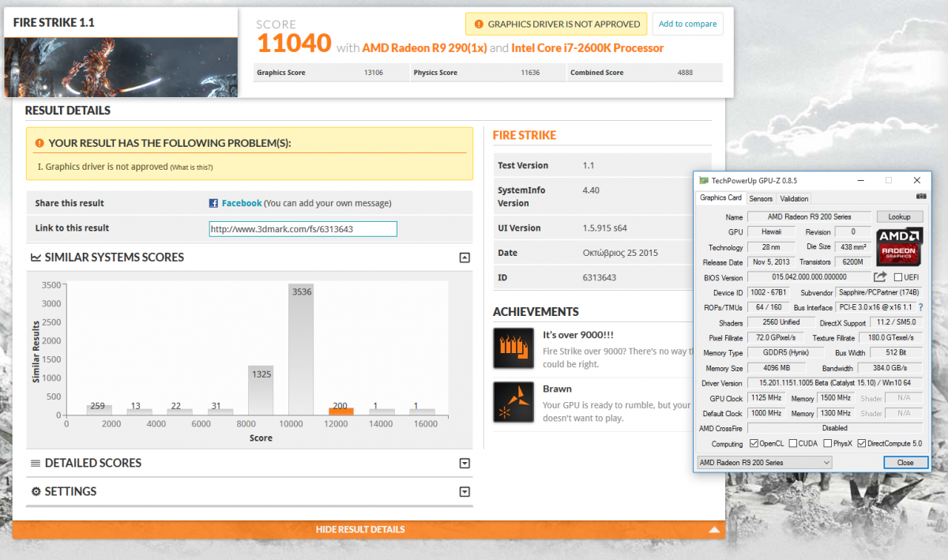Click the Memory Type GDDR5 (Hynix) value
The image size is (948, 560).
tap(785, 353)
